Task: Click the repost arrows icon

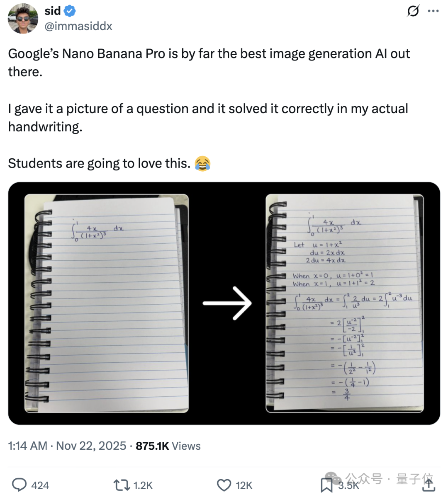Action: tap(122, 485)
